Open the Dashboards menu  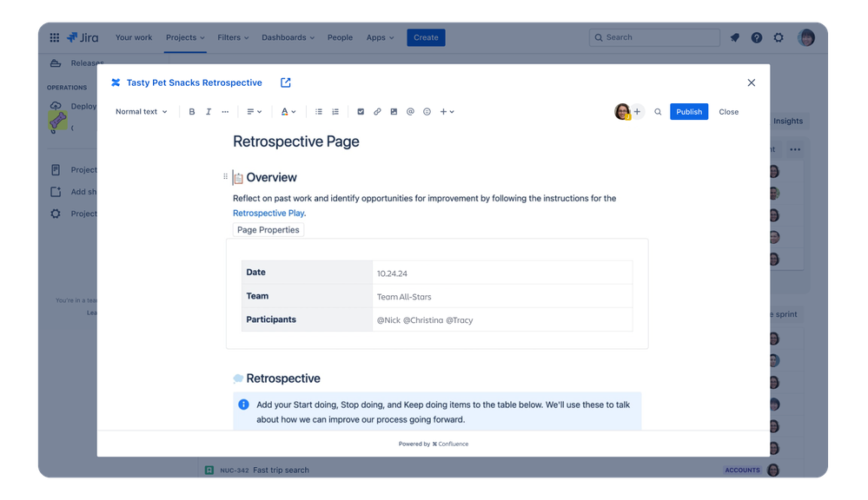click(x=287, y=37)
